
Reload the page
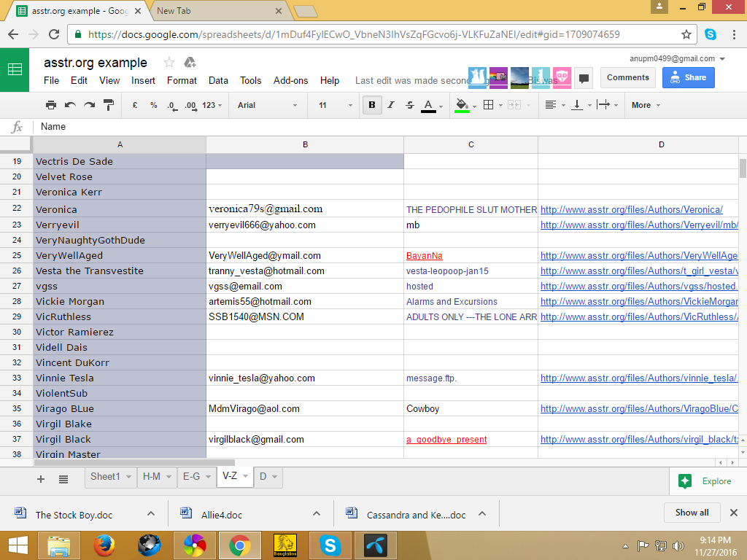point(54,34)
